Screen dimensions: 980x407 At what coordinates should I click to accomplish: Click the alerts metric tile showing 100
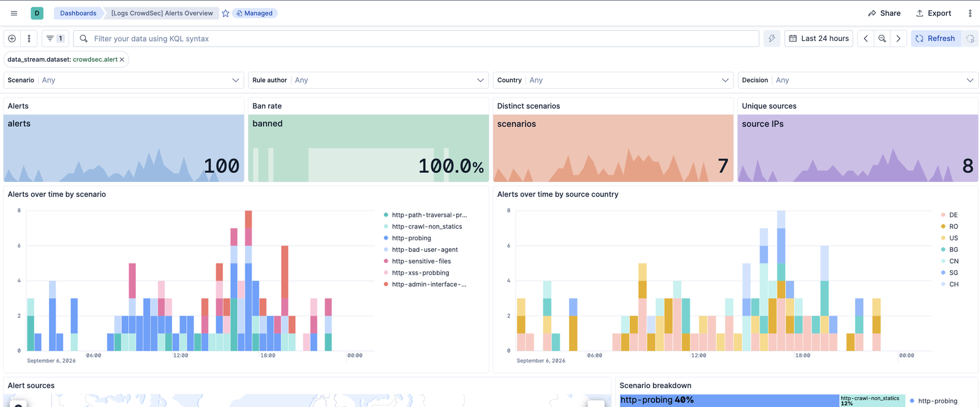pyautogui.click(x=124, y=148)
